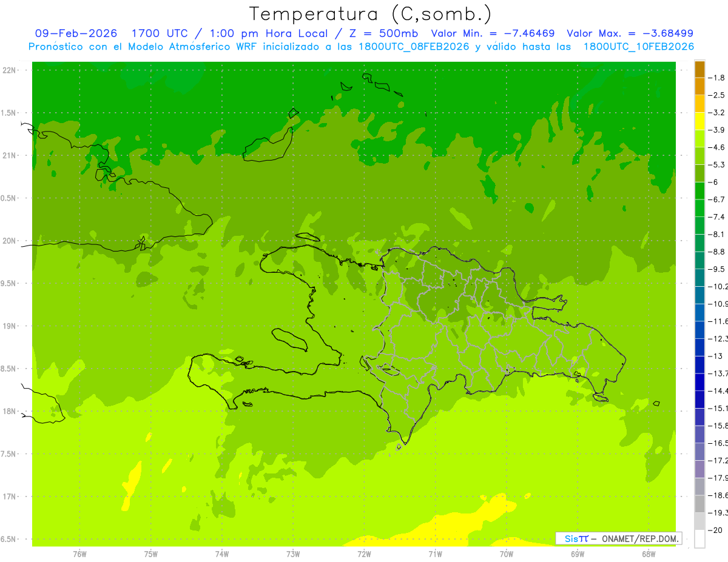Select the date '09-Feb-2026' in the header
This screenshot has width=728, height=562.
[x=76, y=33]
